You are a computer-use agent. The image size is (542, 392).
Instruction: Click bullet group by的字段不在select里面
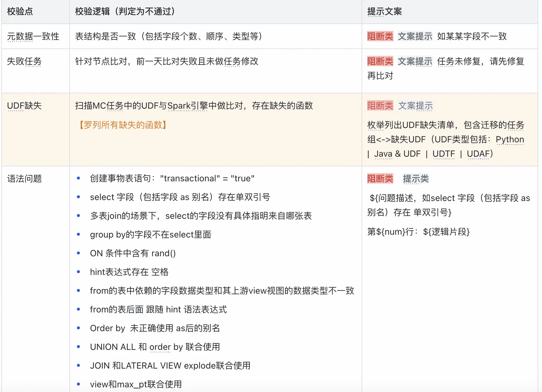(150, 235)
